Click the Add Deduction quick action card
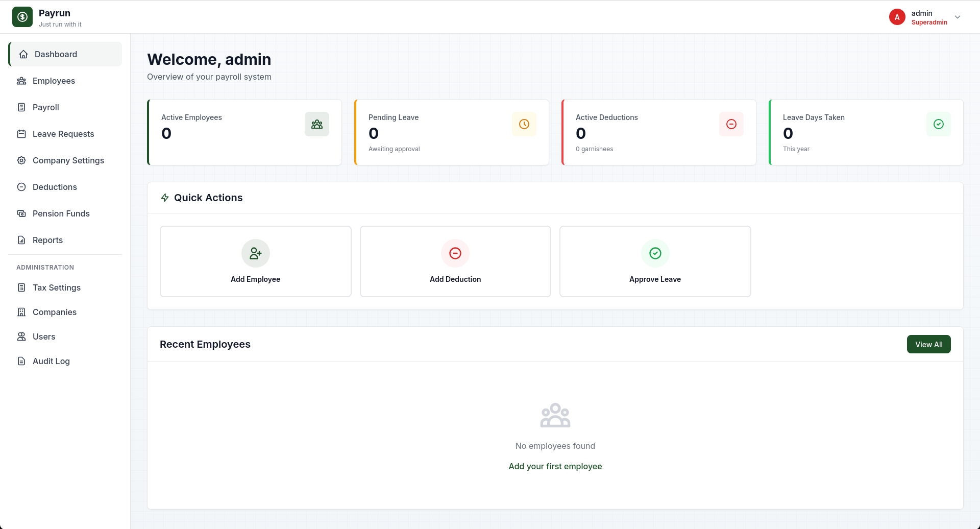Image resolution: width=980 pixels, height=529 pixels. [455, 261]
